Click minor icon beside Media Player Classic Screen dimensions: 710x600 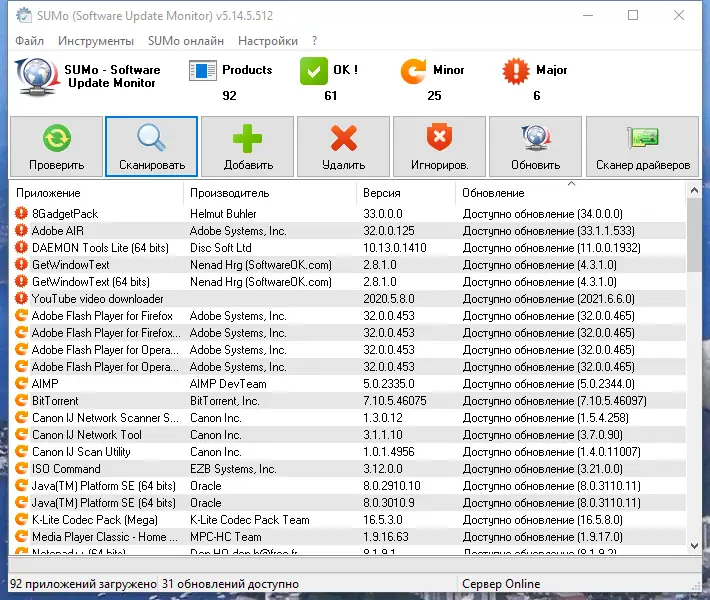pos(21,537)
